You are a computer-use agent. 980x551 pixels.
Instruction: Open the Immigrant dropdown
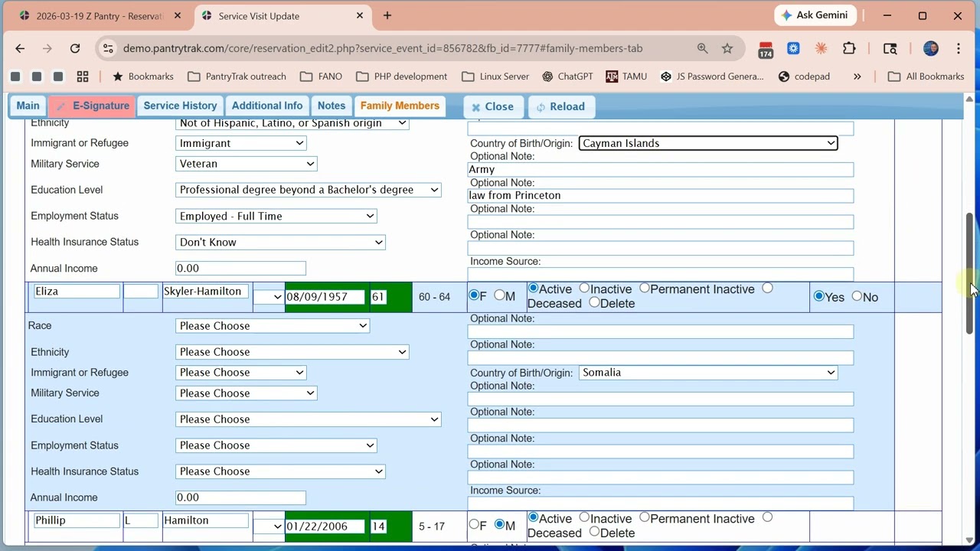240,143
